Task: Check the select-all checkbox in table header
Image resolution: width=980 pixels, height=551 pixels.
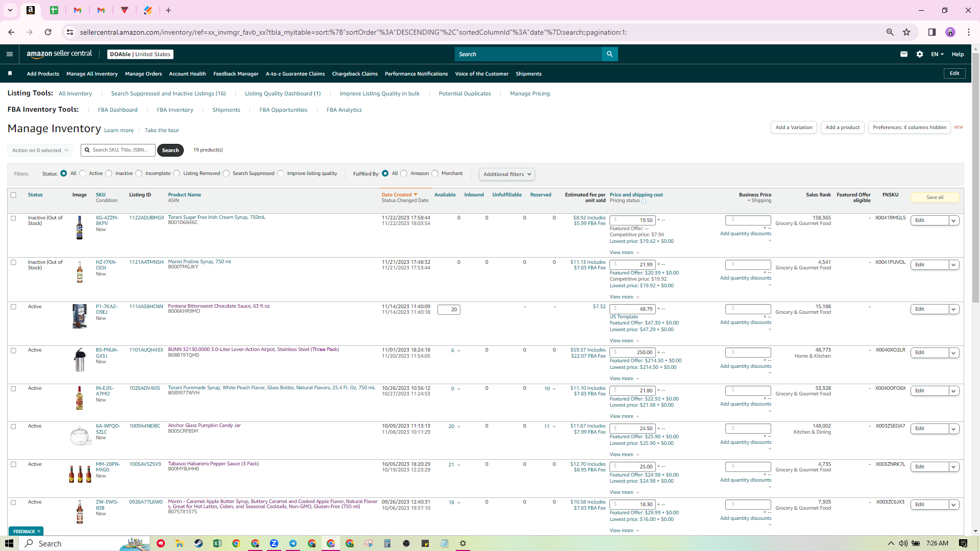Action: pyautogui.click(x=14, y=195)
